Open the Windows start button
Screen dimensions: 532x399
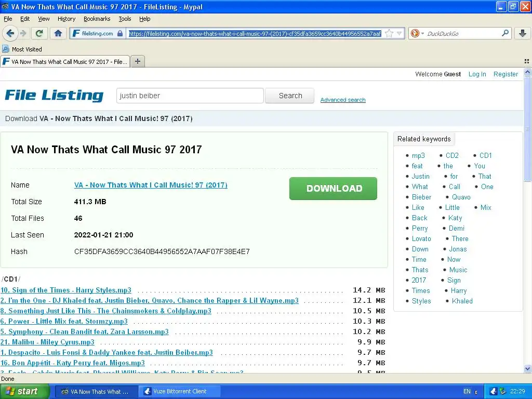(24, 391)
